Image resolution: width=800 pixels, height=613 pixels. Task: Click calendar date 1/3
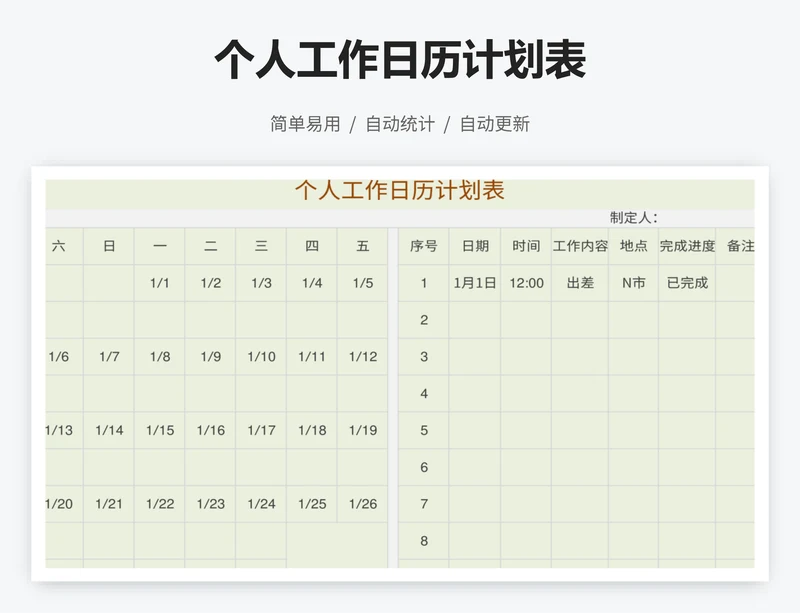coord(261,283)
